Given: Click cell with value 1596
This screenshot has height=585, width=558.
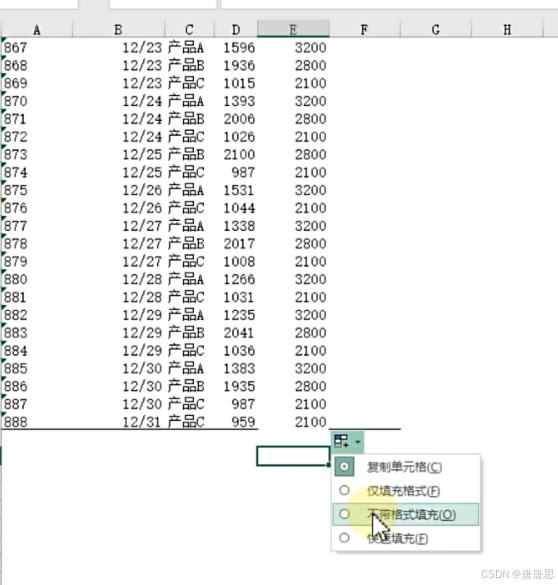Looking at the screenshot, I should [x=236, y=48].
